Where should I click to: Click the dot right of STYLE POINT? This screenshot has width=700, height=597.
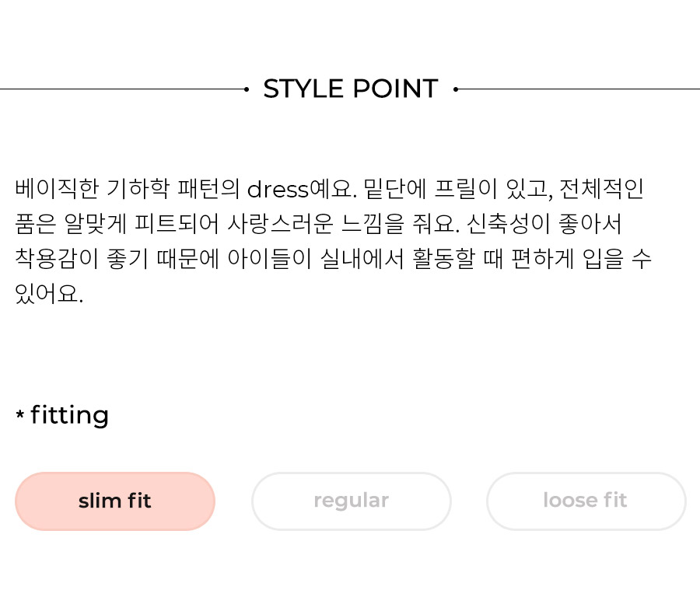pos(455,89)
